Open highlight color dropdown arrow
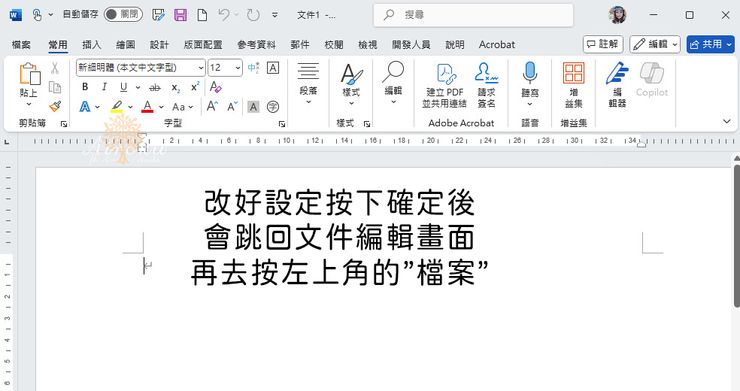The image size is (740, 391). (130, 107)
